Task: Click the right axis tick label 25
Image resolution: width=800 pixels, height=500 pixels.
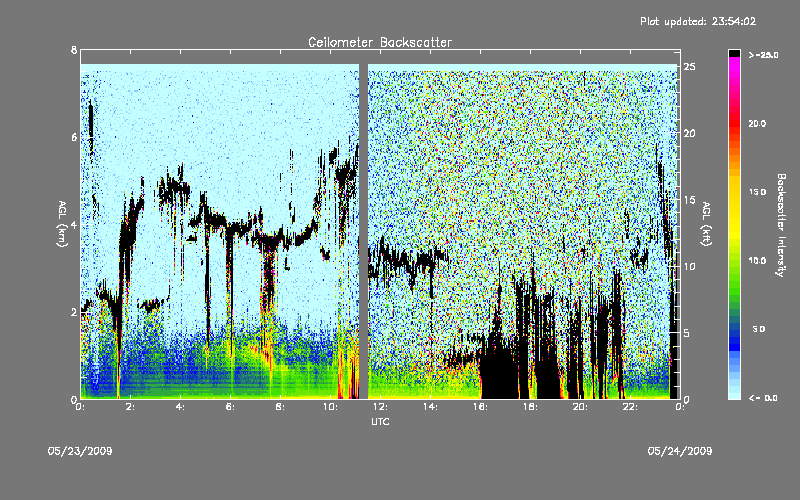Action: [x=689, y=67]
